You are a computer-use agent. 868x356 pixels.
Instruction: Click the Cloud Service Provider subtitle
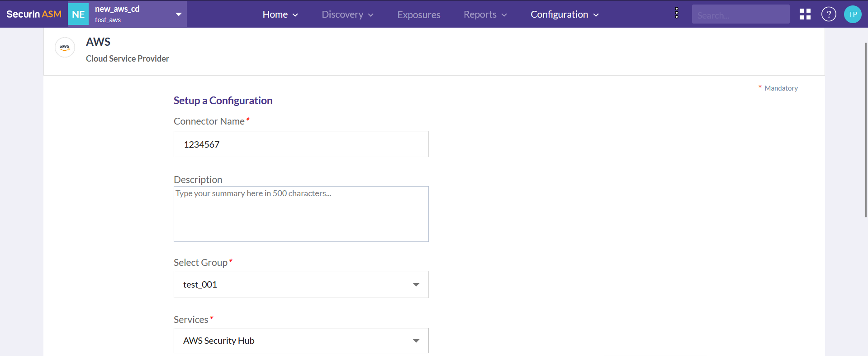128,58
